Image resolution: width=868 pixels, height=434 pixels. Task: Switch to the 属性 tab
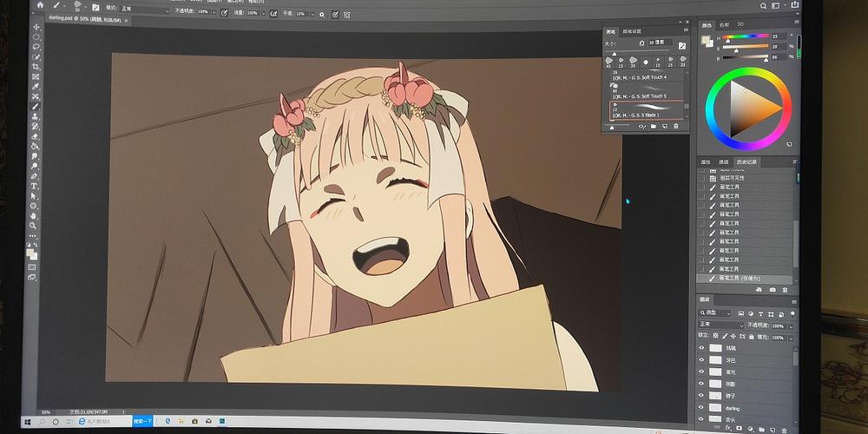(x=705, y=162)
